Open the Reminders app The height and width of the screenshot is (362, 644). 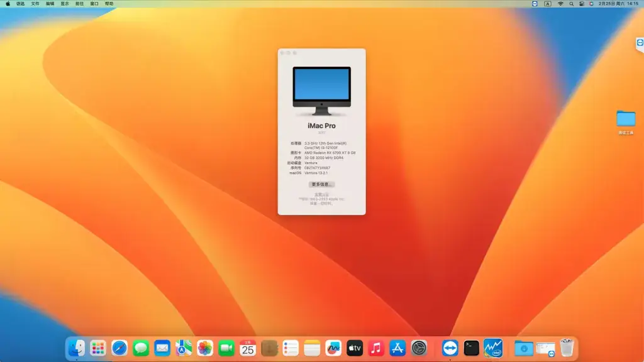click(x=291, y=348)
